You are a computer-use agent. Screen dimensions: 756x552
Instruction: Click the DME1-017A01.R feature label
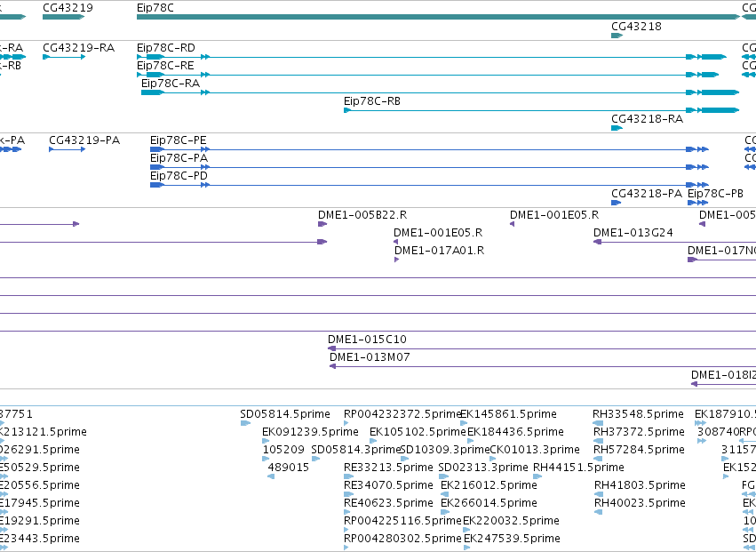coord(439,251)
